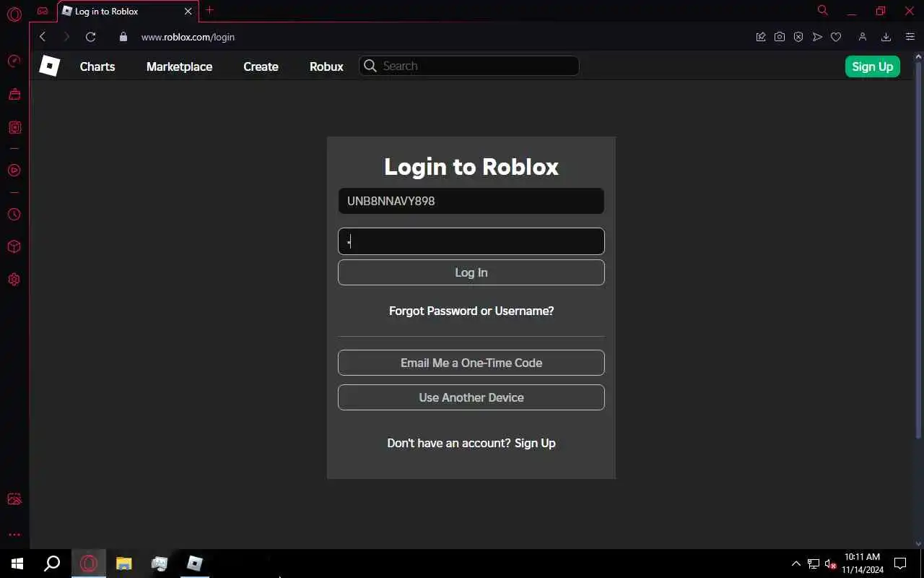Open the tab search magnifier in title bar

point(822,10)
